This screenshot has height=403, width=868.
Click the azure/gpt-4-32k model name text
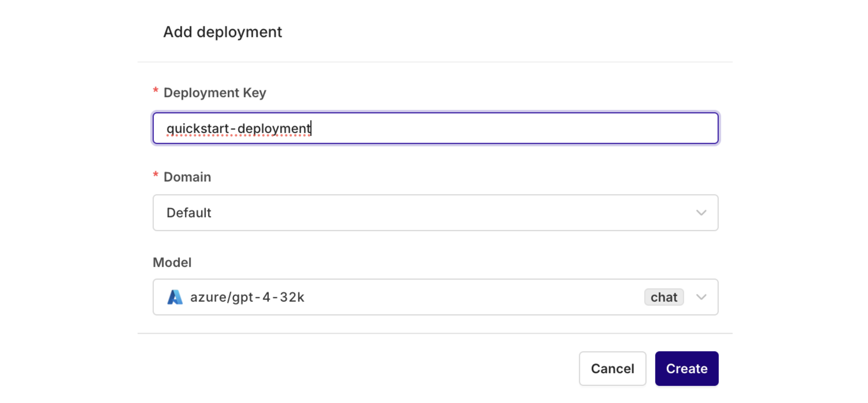[247, 297]
